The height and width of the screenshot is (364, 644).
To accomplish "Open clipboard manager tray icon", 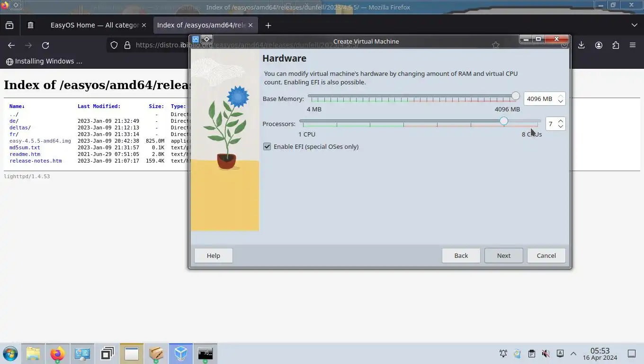I will pyautogui.click(x=531, y=354).
